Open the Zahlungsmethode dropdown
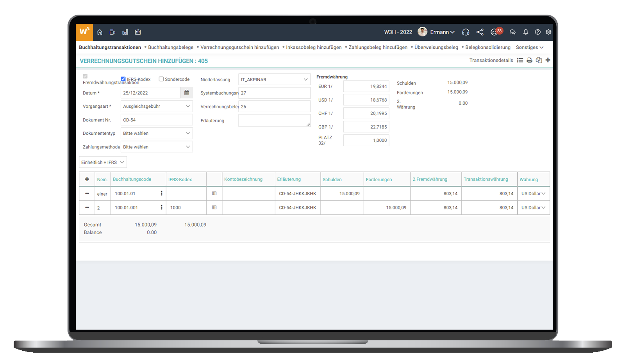 [x=157, y=147]
